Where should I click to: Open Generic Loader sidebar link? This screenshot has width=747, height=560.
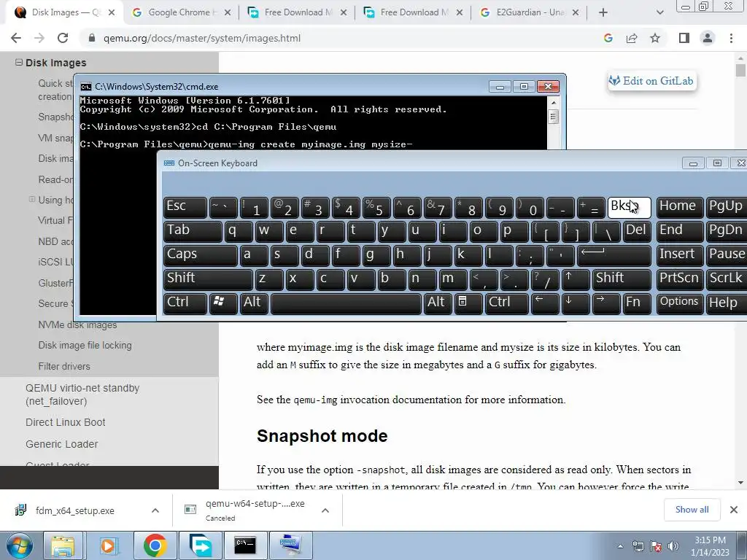[x=62, y=444]
